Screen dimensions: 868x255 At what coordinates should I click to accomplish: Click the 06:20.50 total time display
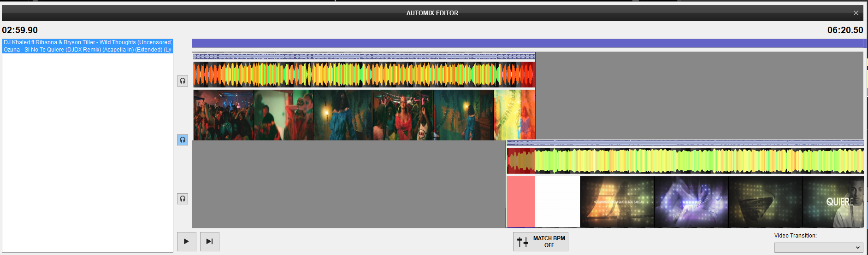coord(845,30)
